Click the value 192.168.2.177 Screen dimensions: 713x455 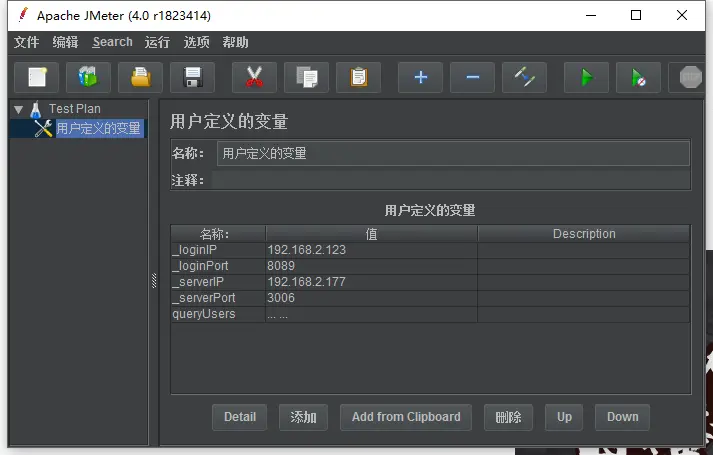tap(306, 282)
